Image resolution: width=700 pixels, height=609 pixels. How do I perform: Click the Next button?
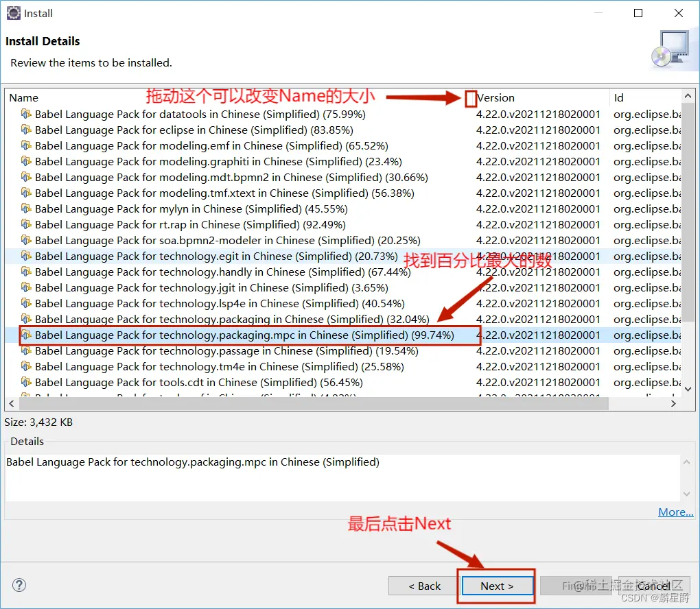[497, 586]
